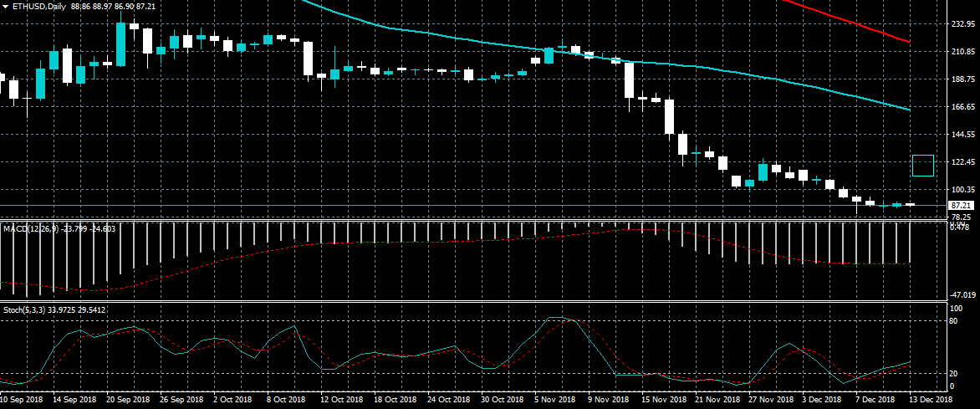
Task: Click the 232.95 price scale label
Action: click(x=960, y=24)
